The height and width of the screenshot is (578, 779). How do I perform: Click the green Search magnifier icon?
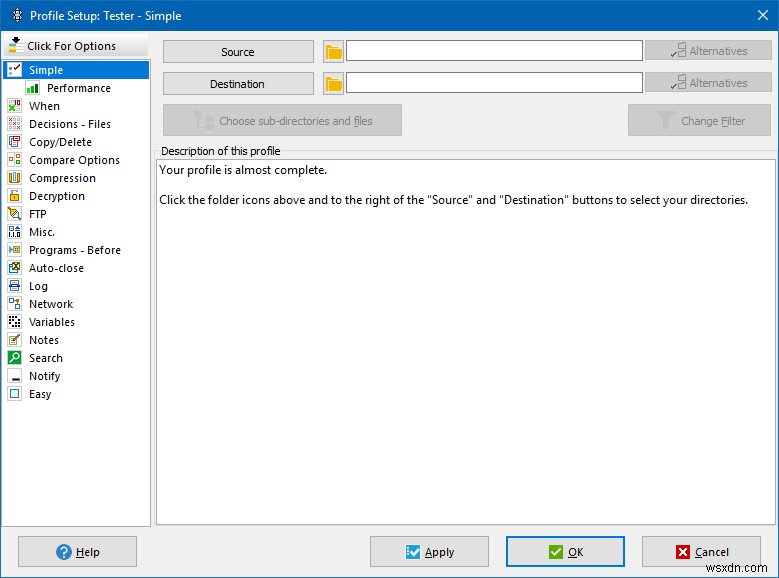pos(14,358)
